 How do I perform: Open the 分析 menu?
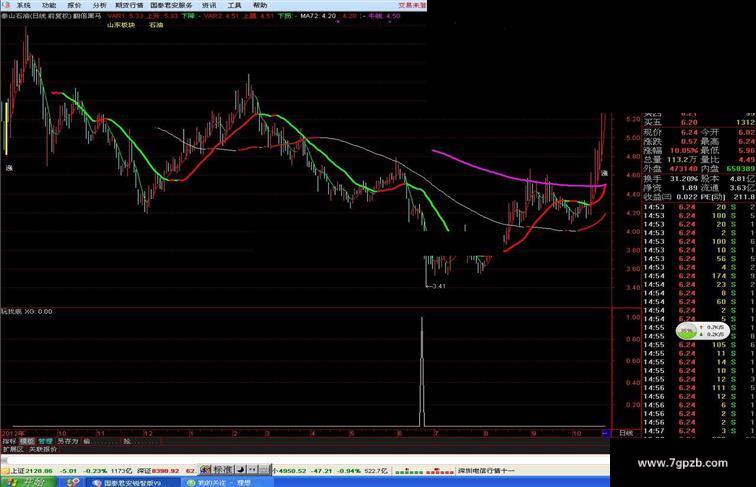point(100,5)
